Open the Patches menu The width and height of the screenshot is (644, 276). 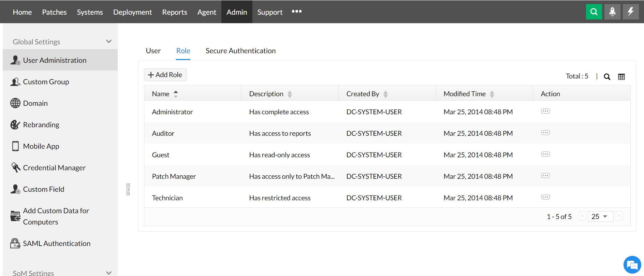click(54, 12)
